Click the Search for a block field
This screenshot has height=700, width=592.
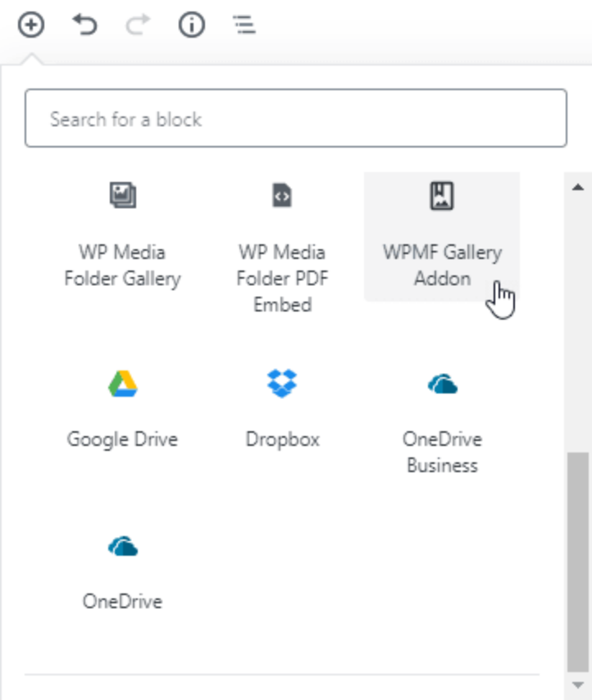(295, 119)
